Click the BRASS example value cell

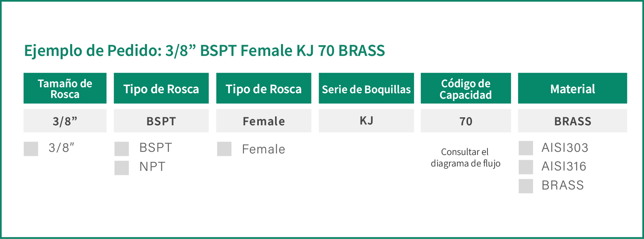tap(573, 121)
